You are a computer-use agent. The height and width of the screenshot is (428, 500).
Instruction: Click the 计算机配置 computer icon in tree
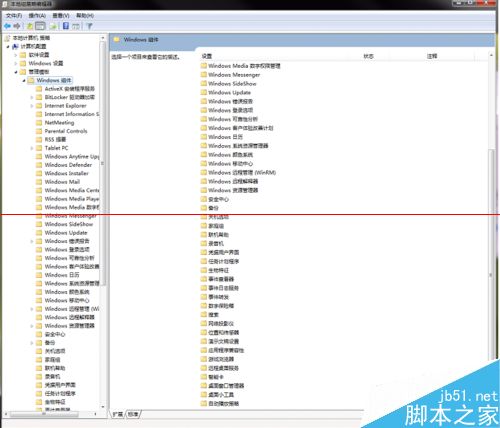15,46
